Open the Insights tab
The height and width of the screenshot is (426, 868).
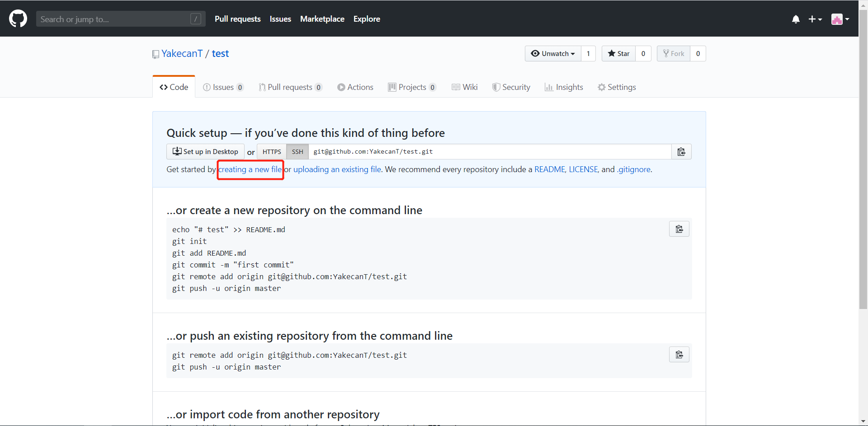(x=564, y=87)
